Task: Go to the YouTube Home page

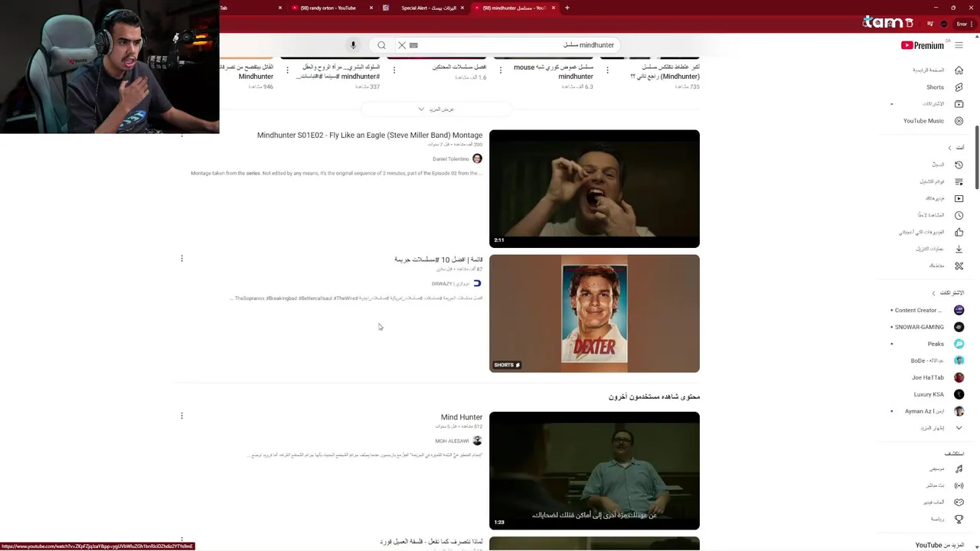Action: (x=959, y=70)
